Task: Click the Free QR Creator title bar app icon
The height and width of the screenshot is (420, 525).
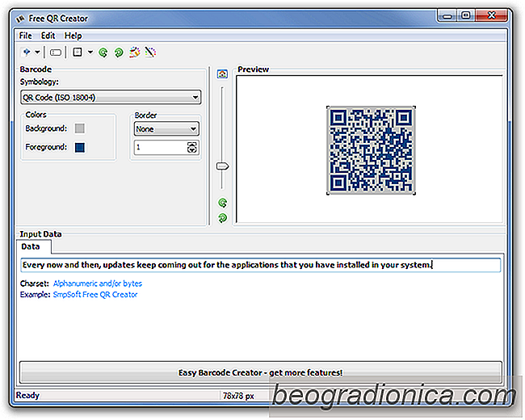Action: [x=20, y=19]
